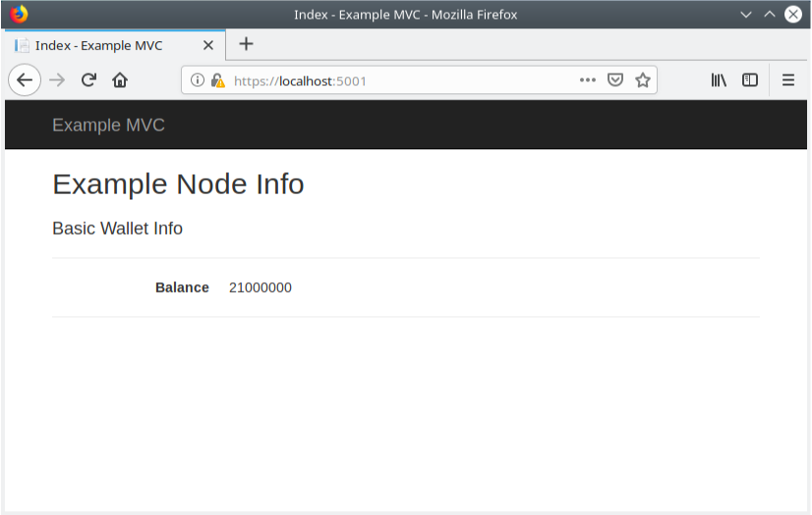
Task: Save page to Pocket
Action: click(x=615, y=81)
